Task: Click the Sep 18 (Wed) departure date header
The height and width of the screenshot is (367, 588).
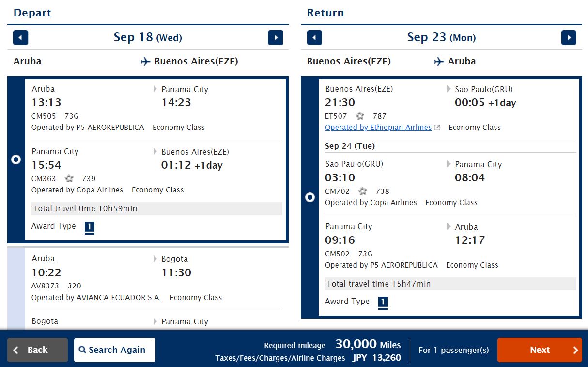Action: coord(148,37)
